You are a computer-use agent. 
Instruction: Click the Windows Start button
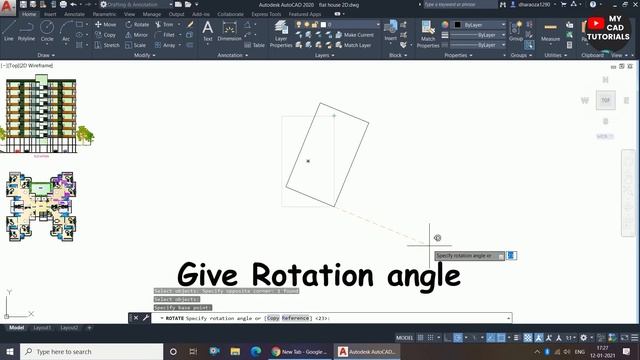click(x=10, y=351)
